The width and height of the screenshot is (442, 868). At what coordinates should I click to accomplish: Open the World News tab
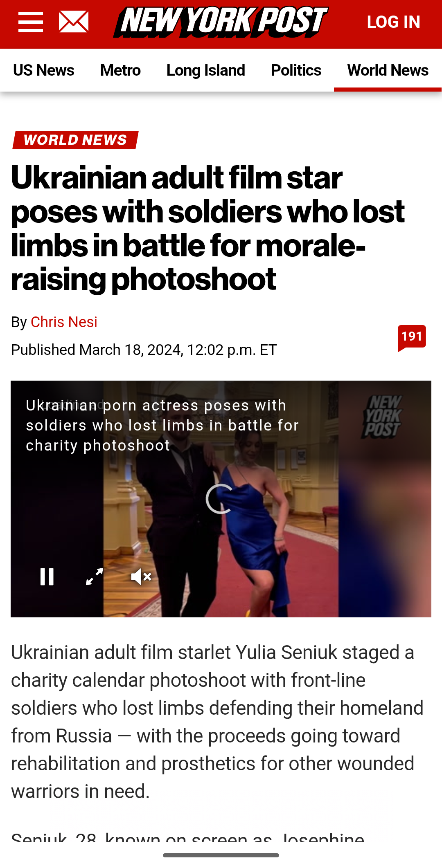388,70
